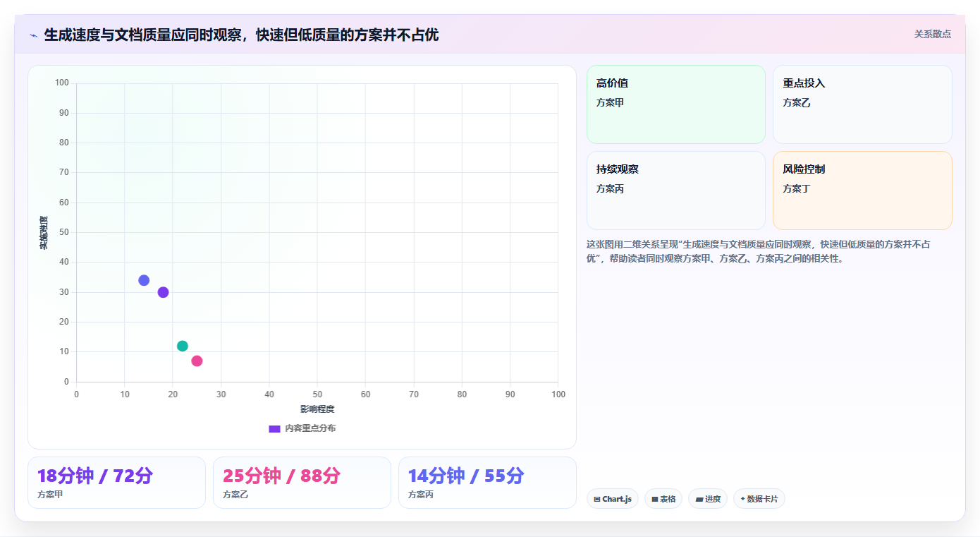980x537 pixels.
Task: Open the 持续观察 方案丙 card
Action: 676,191
